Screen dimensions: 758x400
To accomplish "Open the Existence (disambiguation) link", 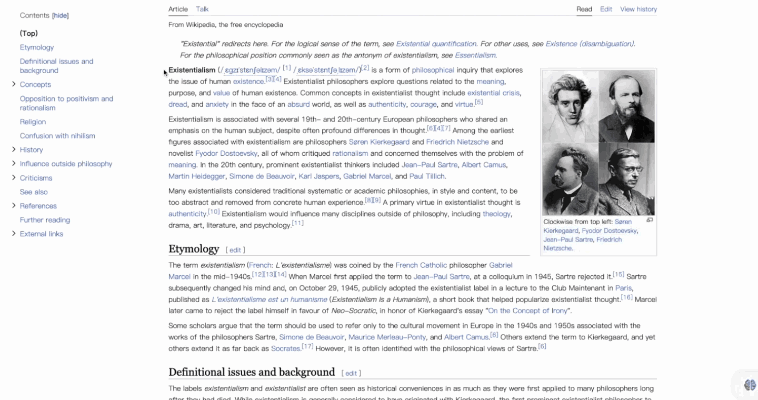I will 589,44.
